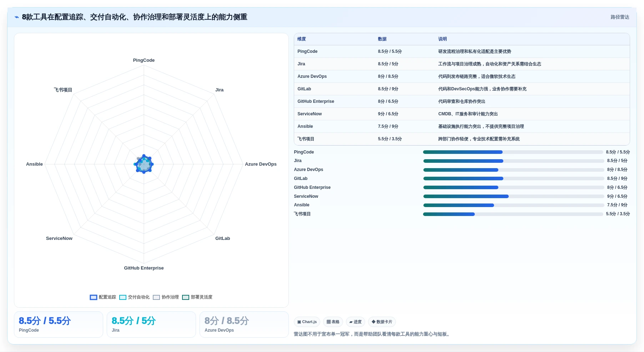Click the ServiceNow radar axis label
The height and width of the screenshot is (352, 644).
click(x=59, y=238)
